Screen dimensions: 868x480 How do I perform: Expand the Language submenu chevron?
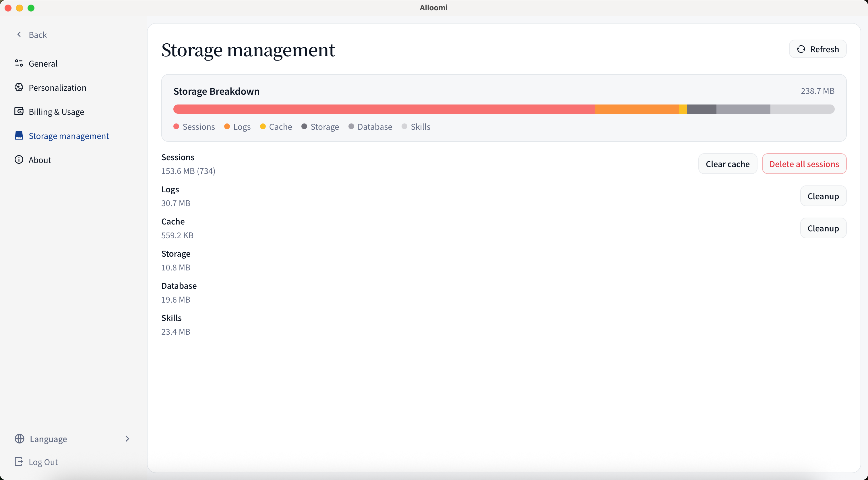(127, 439)
